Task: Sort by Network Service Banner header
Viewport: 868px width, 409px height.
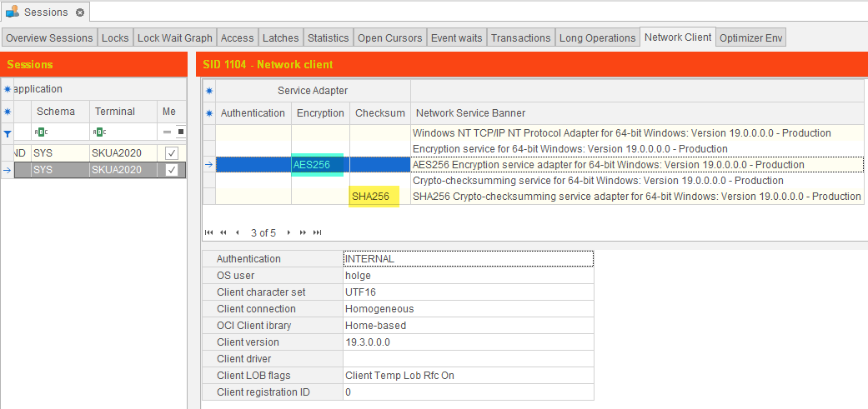Action: (636, 113)
